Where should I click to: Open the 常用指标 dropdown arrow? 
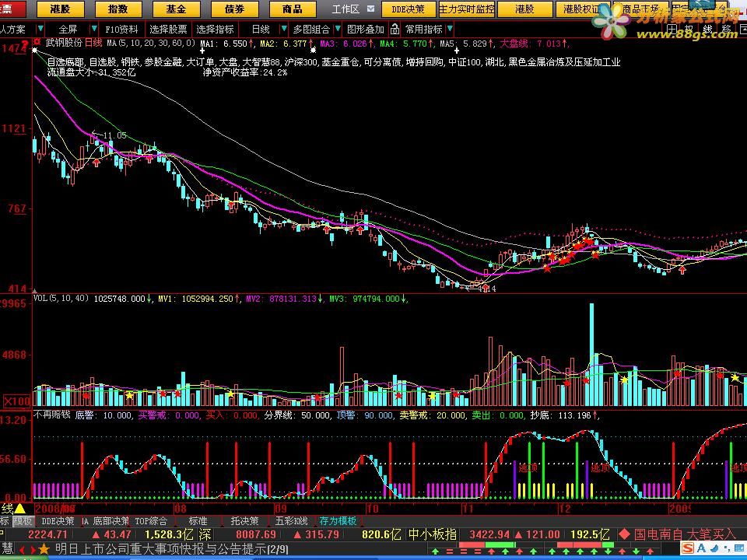pyautogui.click(x=450, y=29)
